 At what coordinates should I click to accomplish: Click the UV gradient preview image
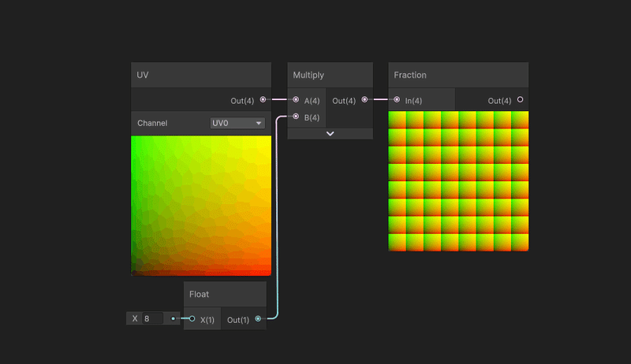[201, 206]
